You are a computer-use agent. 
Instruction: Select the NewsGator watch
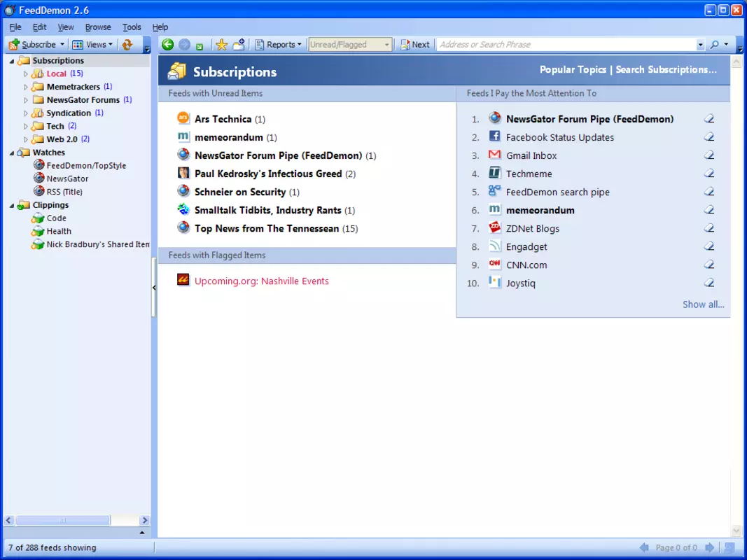67,178
